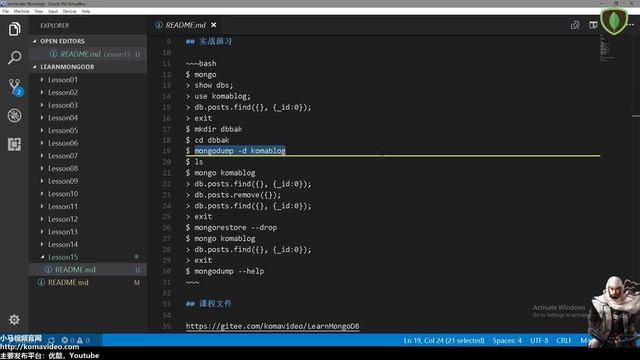The height and width of the screenshot is (360, 640).
Task: Open the Devices menu
Action: pyautogui.click(x=69, y=11)
